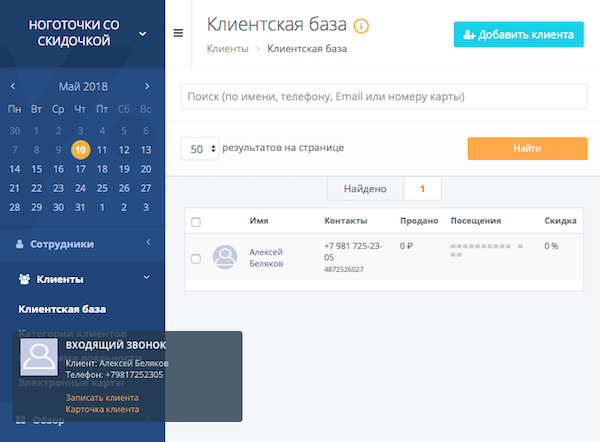The image size is (600, 442).
Task: Select May 28 in the calendar
Action: click(15, 207)
